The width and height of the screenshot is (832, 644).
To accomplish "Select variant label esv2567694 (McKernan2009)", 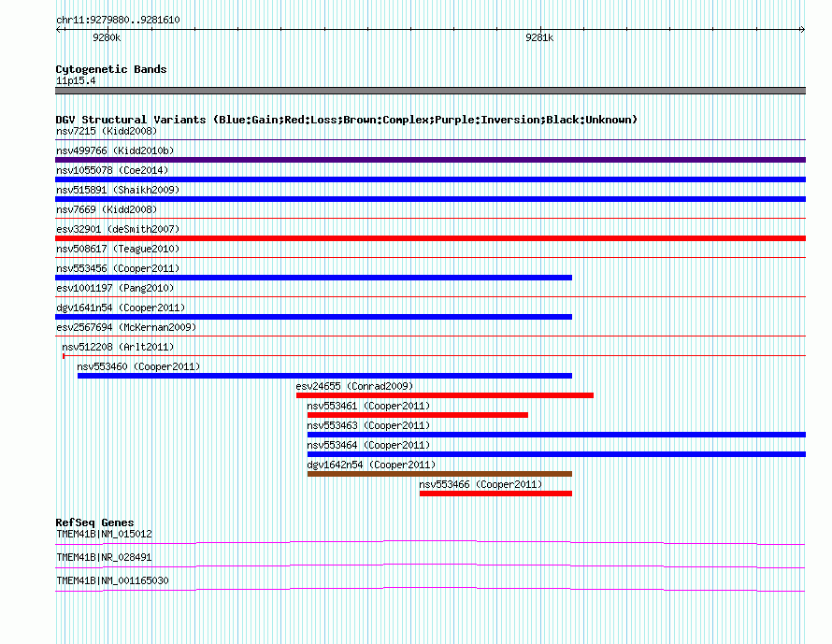I will 126,327.
